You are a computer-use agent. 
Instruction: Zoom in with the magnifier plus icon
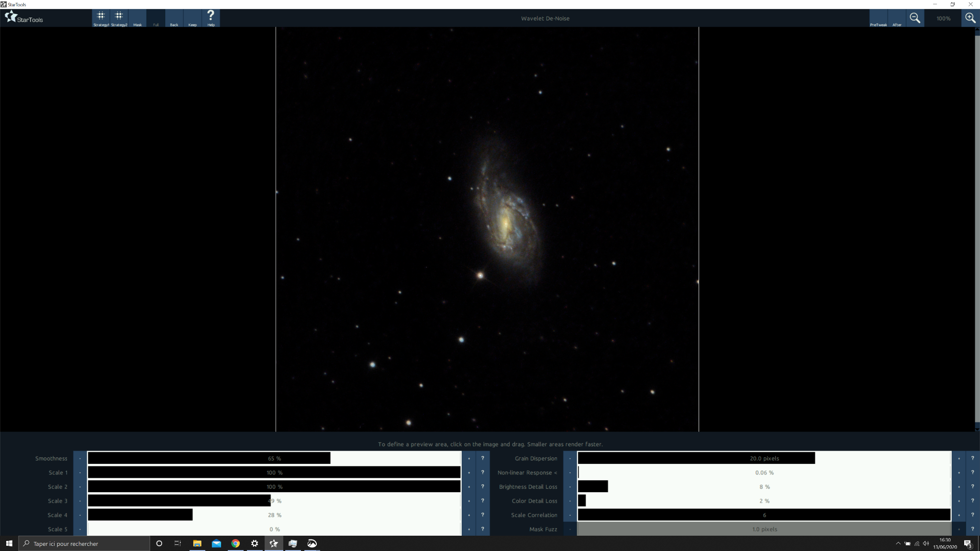coord(970,18)
